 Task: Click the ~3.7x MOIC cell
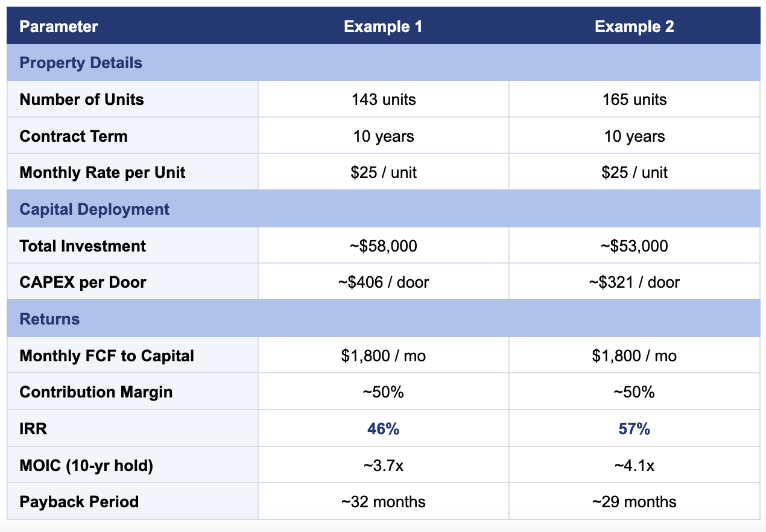tap(384, 466)
